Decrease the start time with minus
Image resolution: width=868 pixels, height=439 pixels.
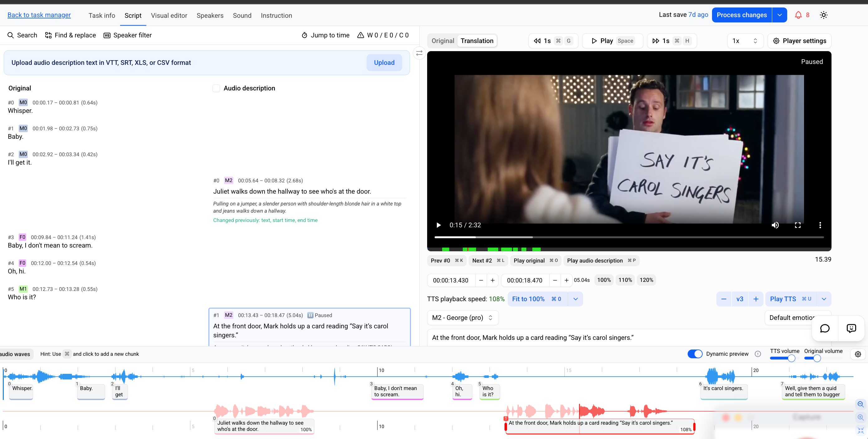[x=481, y=280]
